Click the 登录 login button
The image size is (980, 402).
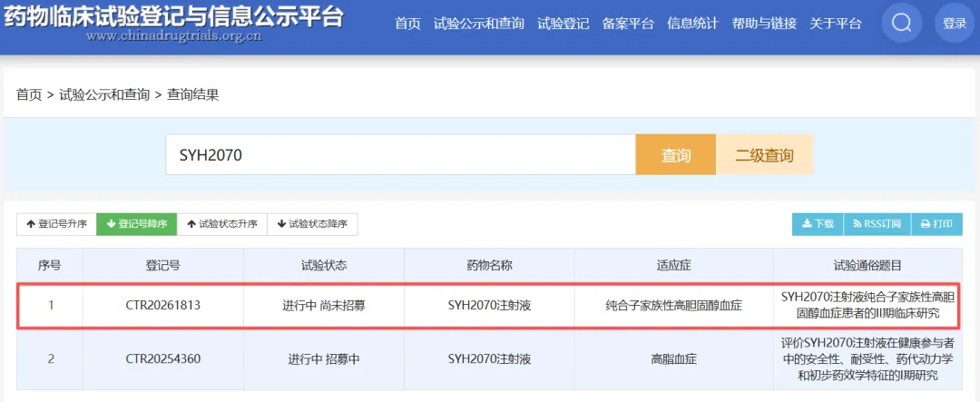pos(955,23)
